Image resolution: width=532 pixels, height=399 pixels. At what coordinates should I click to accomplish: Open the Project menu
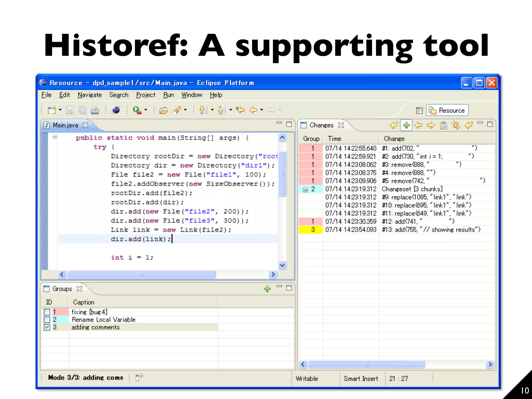click(x=146, y=95)
